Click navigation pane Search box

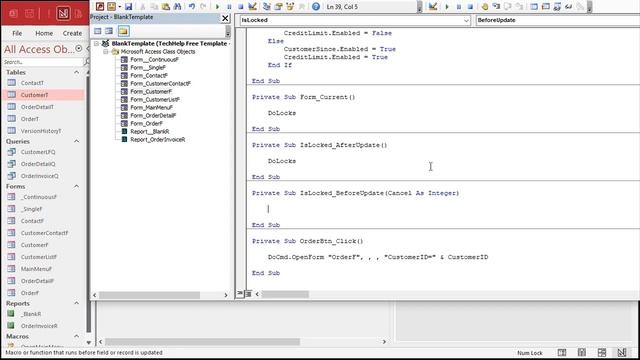tap(42, 62)
